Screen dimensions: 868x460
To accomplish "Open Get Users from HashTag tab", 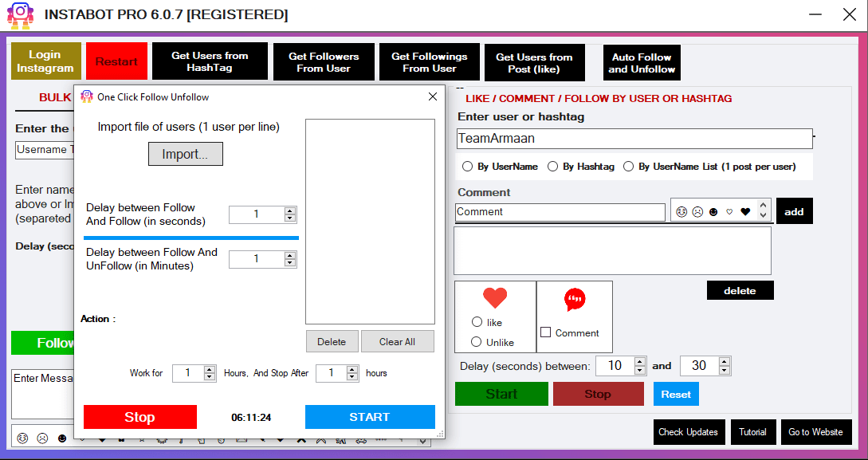I will 210,61.
